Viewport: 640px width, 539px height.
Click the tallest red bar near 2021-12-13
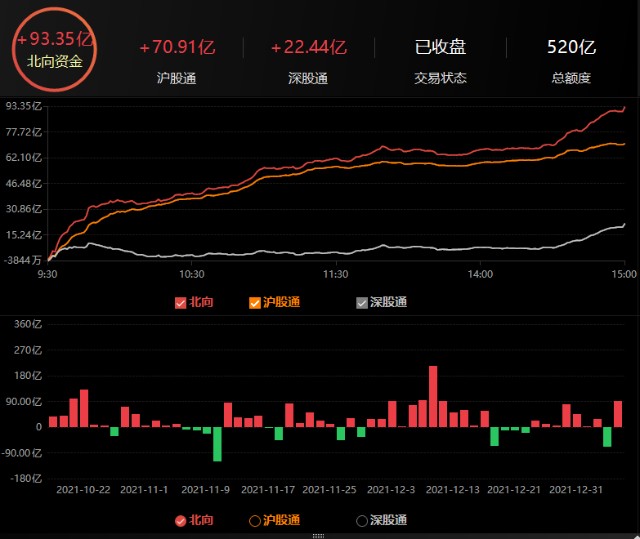pyautogui.click(x=433, y=396)
